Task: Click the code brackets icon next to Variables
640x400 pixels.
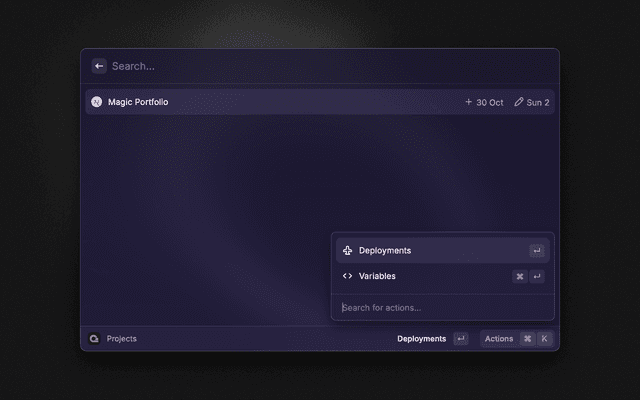Action: coord(347,276)
